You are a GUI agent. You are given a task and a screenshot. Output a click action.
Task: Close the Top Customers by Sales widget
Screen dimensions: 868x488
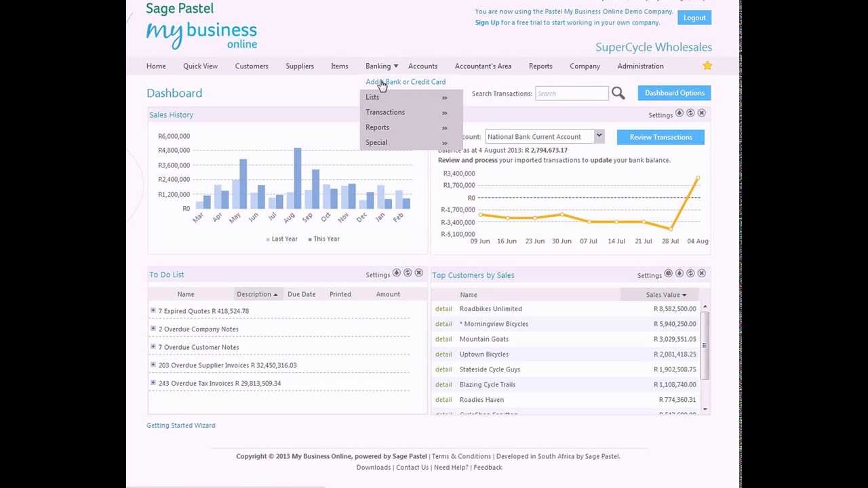coord(702,274)
